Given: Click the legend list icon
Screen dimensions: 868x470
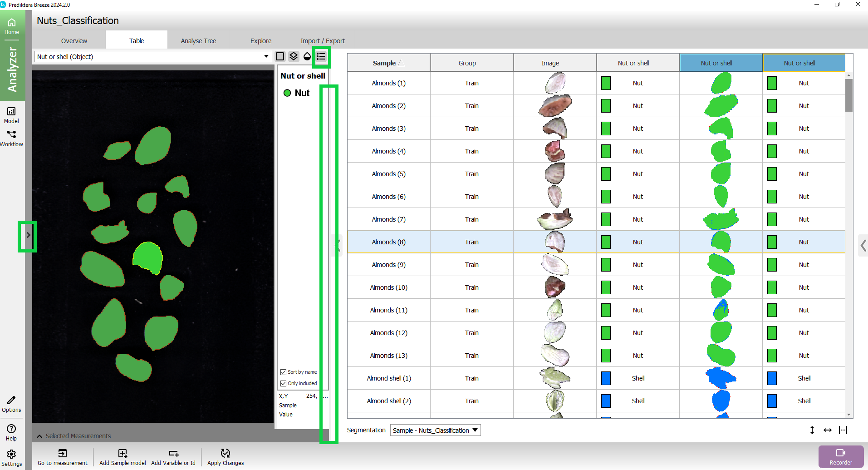Looking at the screenshot, I should 321,56.
